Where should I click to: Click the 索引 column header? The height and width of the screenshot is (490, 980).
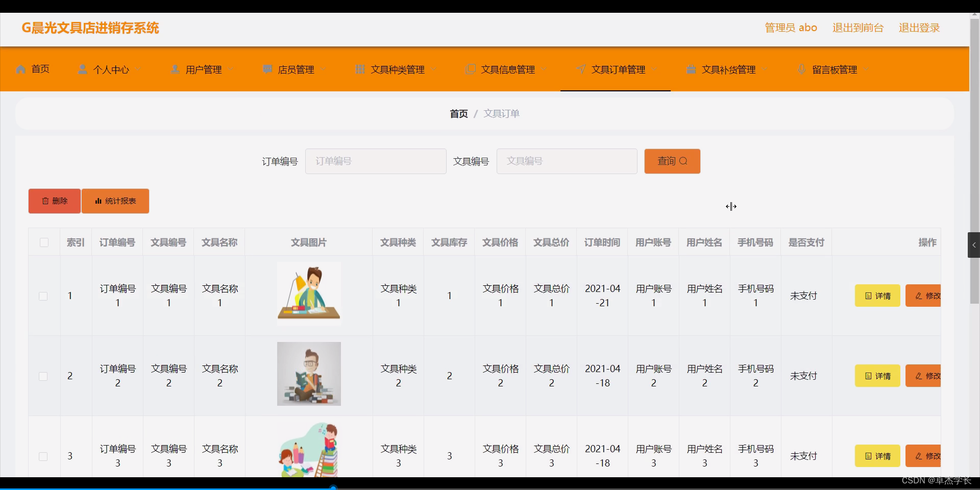coord(76,242)
